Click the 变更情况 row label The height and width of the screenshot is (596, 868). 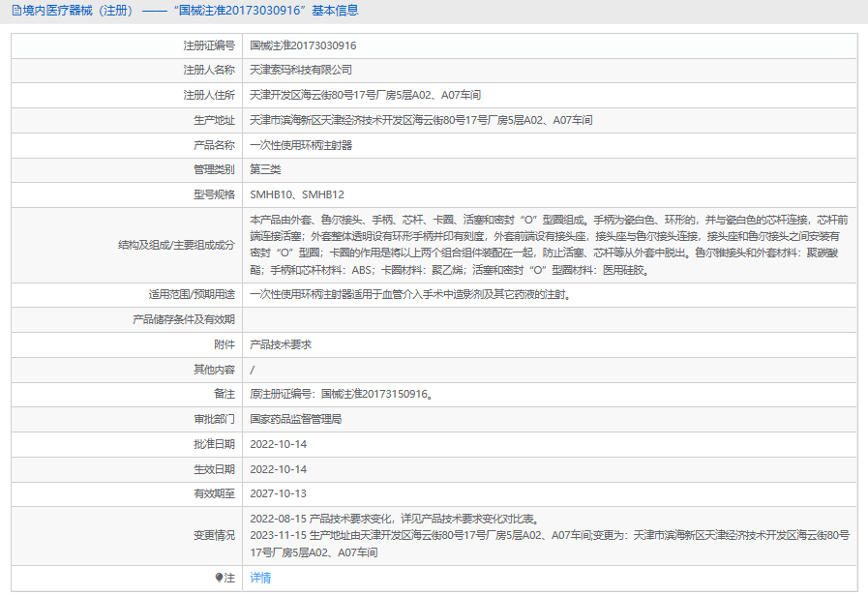[x=214, y=535]
